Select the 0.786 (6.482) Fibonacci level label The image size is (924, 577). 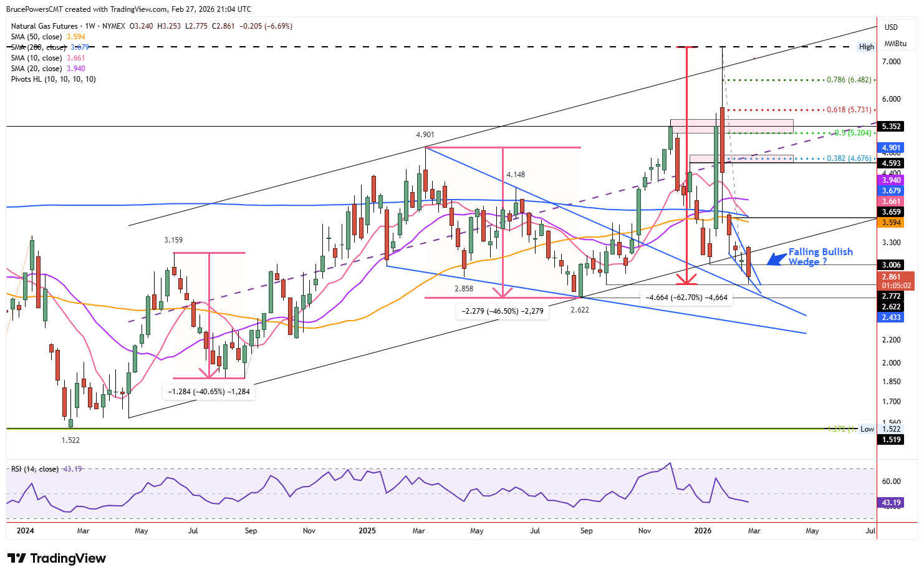[x=849, y=80]
